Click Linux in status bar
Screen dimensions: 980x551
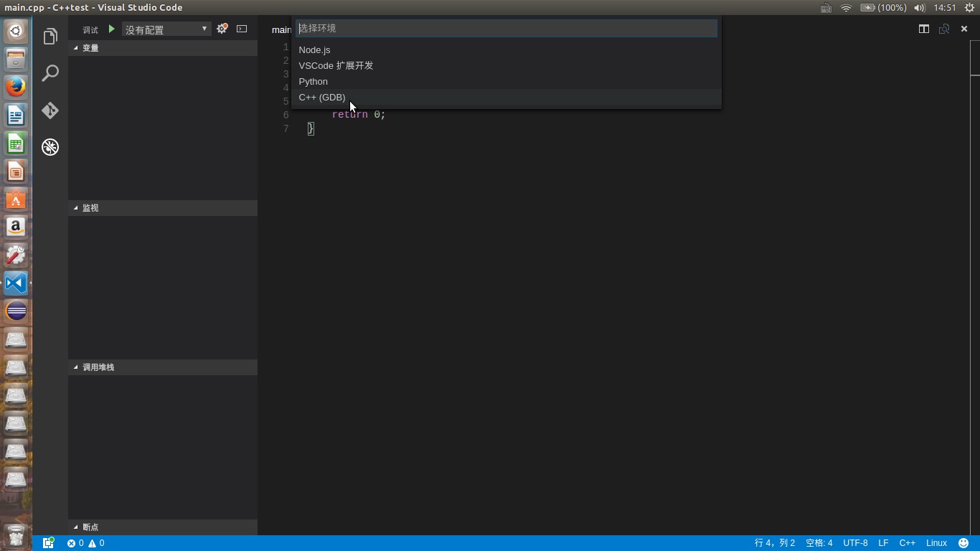[936, 543]
